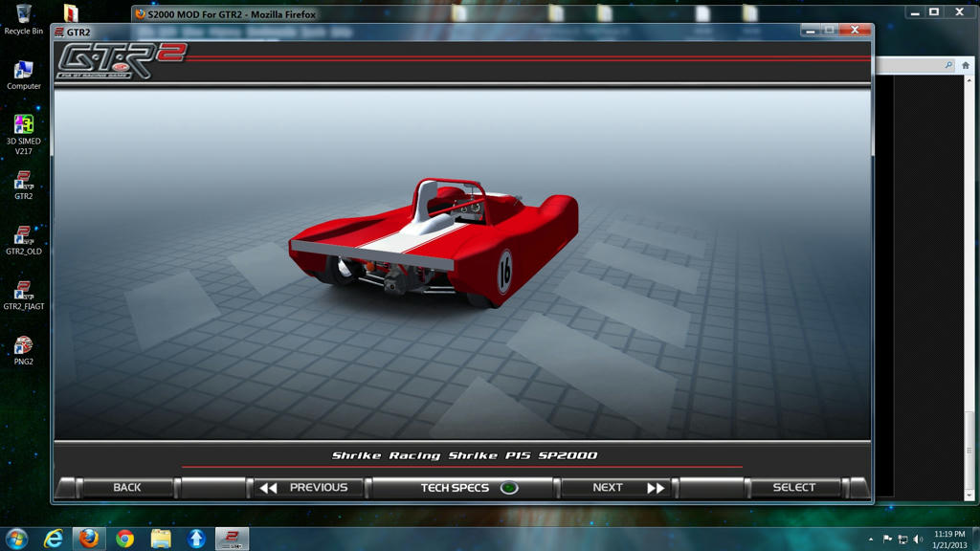Click the Action Center flag icon
Viewport: 980px width, 551px height.
887,540
